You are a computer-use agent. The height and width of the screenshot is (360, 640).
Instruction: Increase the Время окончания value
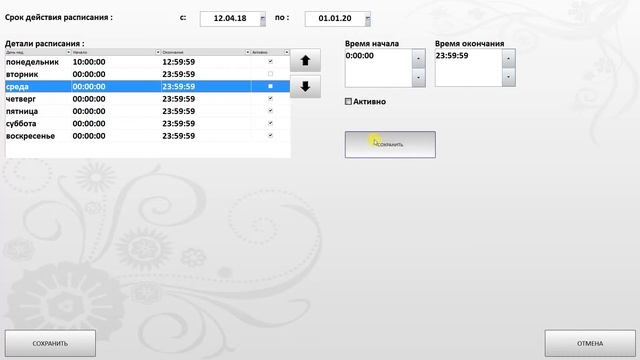[509, 58]
